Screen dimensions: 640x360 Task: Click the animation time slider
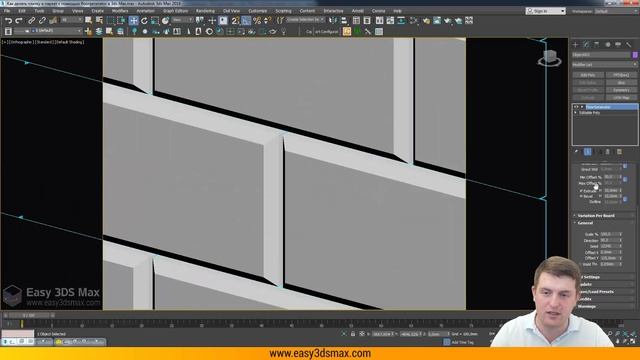pos(29,315)
